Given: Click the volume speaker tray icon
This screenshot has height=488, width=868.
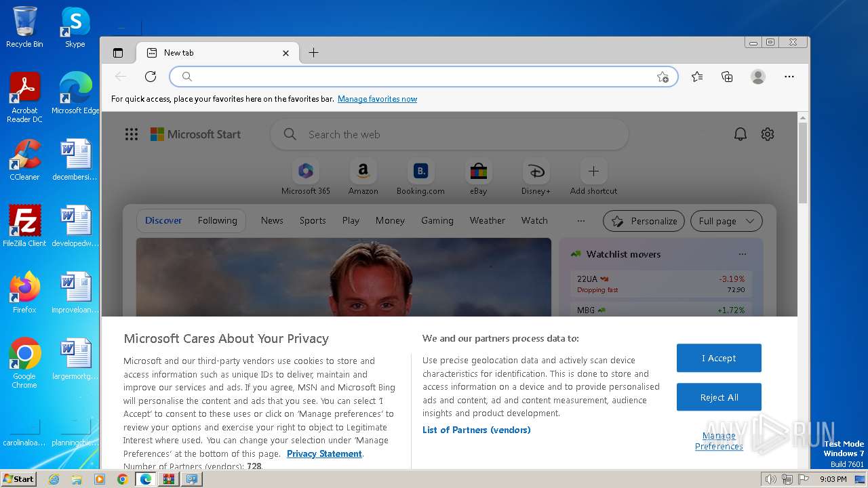Looking at the screenshot, I should 770,479.
